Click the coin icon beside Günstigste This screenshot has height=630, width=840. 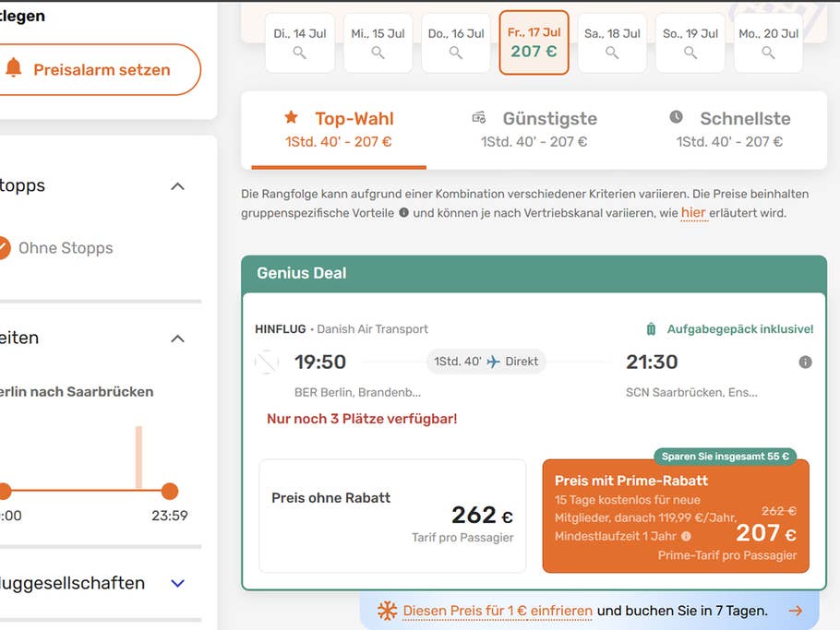pyautogui.click(x=478, y=117)
